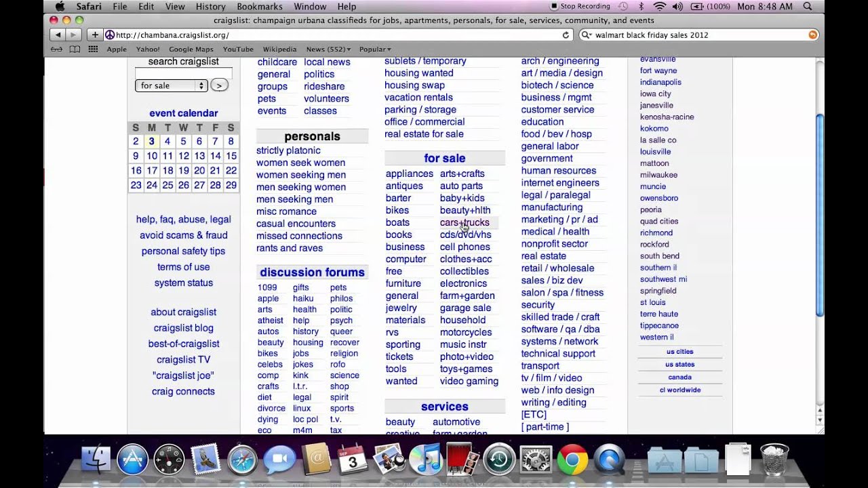
Task: Open the 'cell phones' for sale link
Action: (x=465, y=247)
